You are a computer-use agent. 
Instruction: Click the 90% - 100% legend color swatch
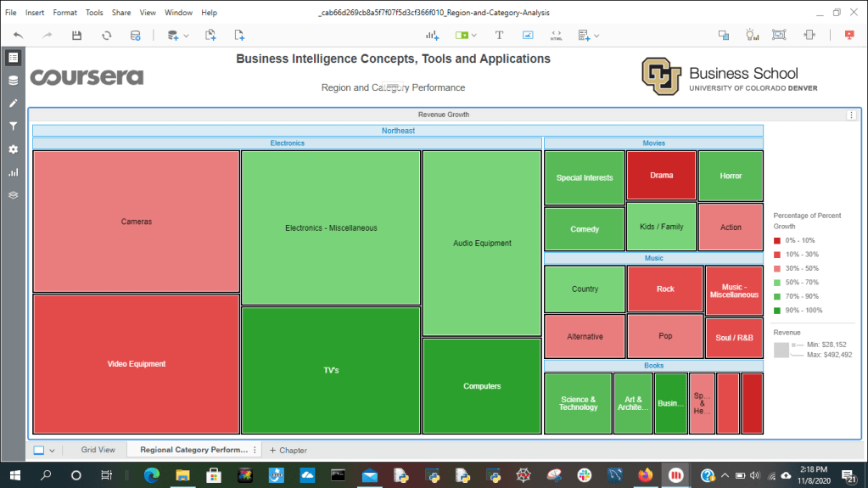click(x=777, y=309)
